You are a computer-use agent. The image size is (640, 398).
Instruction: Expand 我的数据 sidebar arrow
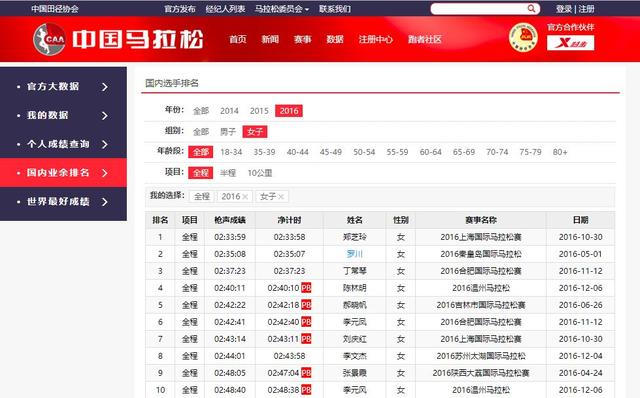click(x=105, y=116)
